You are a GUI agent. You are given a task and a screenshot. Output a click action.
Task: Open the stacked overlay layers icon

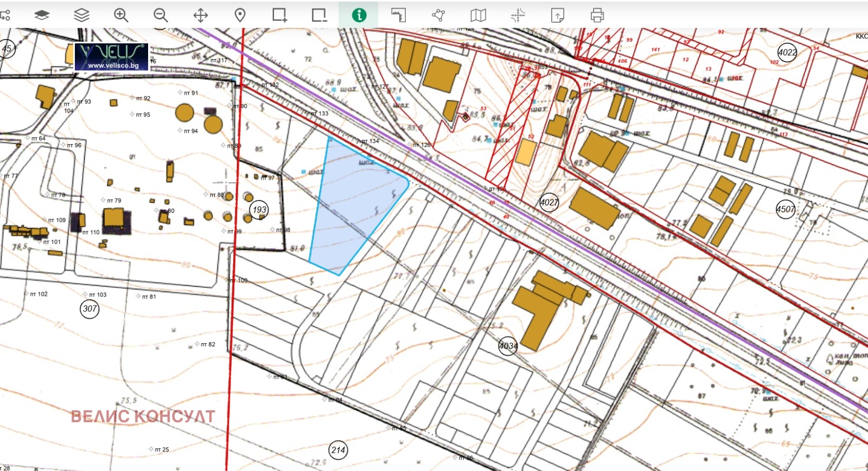click(81, 15)
